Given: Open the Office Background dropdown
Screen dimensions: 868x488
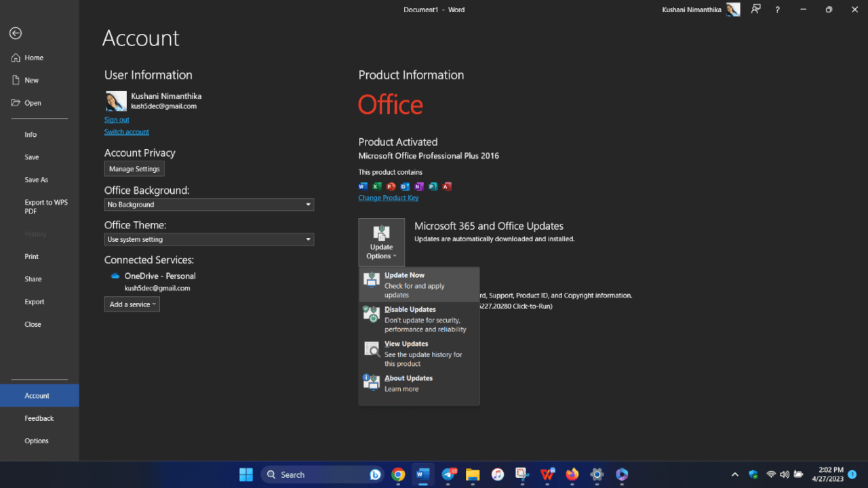Looking at the screenshot, I should tap(208, 204).
